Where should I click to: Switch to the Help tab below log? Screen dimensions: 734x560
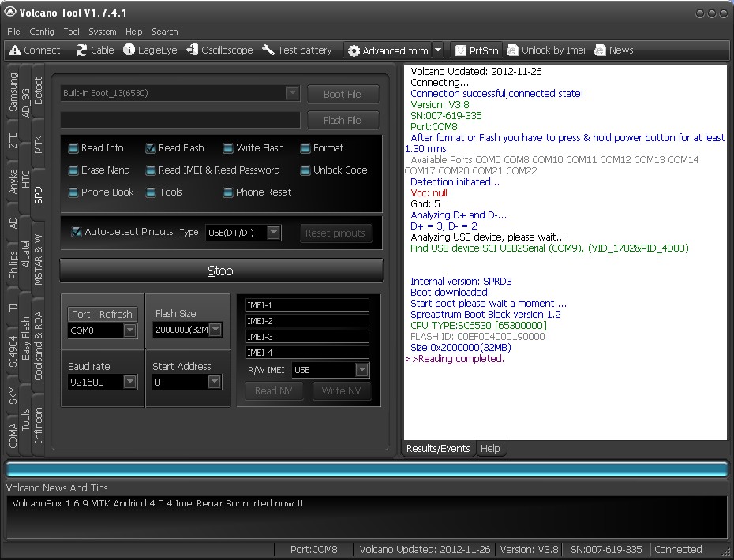tap(490, 449)
